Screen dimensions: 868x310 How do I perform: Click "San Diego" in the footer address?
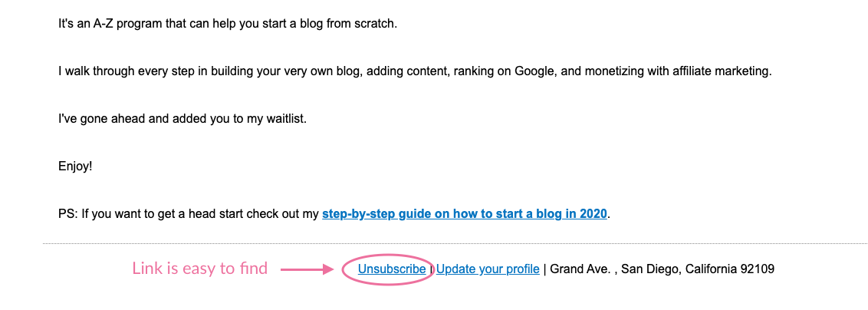point(650,269)
